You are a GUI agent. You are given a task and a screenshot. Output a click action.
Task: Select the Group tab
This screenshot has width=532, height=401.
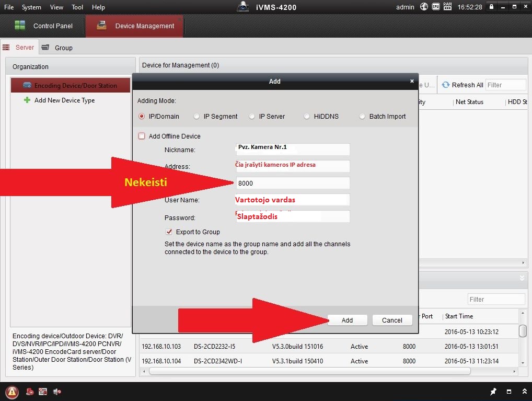click(57, 48)
